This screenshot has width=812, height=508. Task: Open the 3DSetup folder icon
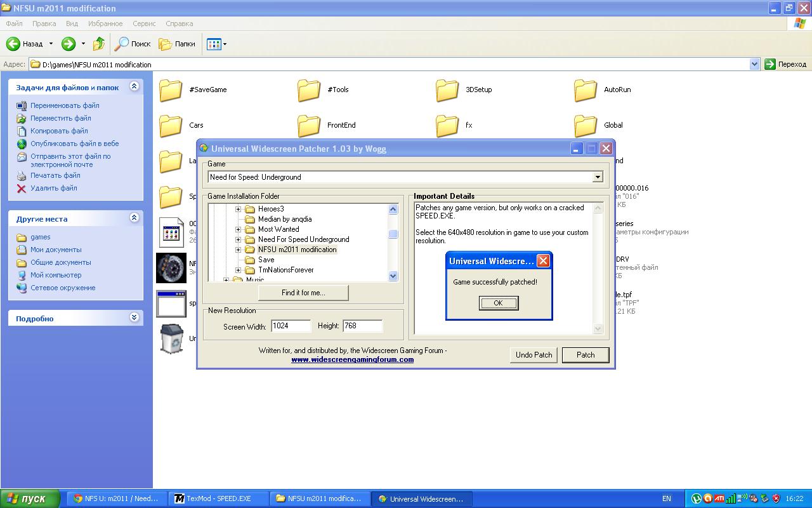447,90
